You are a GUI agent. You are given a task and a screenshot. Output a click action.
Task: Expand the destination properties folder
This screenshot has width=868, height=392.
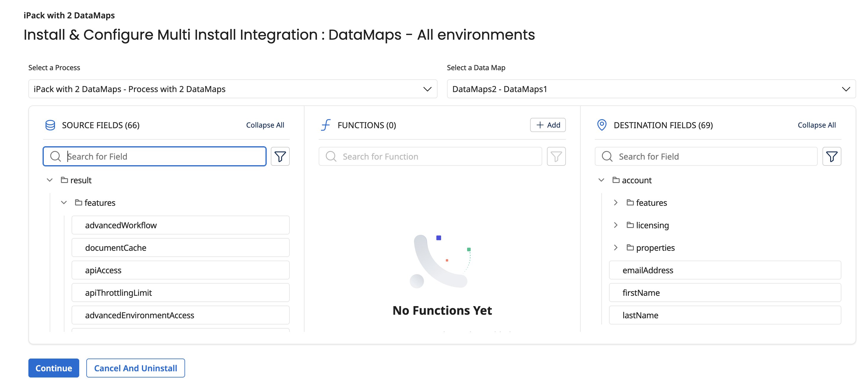pos(616,248)
